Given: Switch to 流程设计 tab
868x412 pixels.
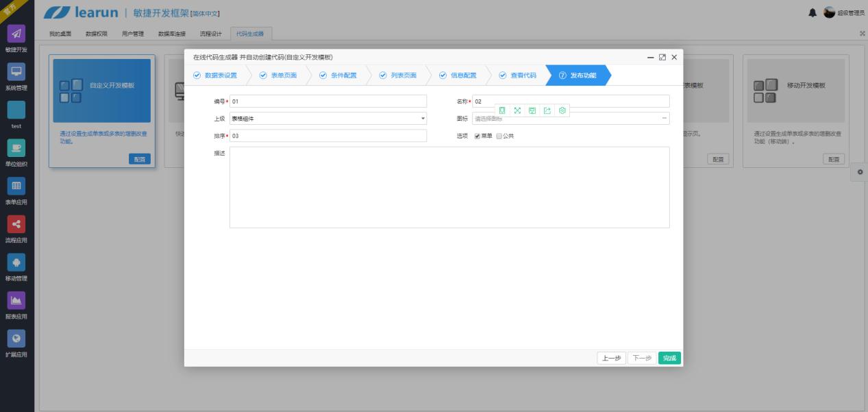Looking at the screenshot, I should [211, 34].
